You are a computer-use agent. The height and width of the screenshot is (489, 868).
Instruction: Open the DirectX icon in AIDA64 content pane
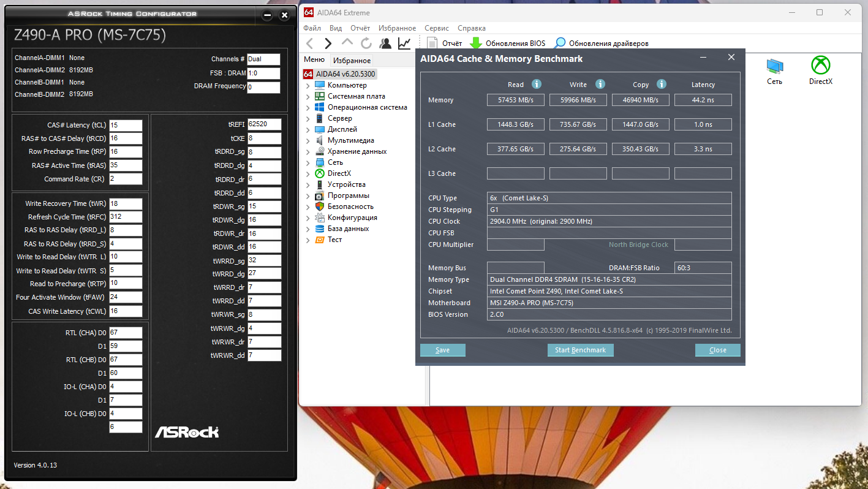click(x=821, y=70)
